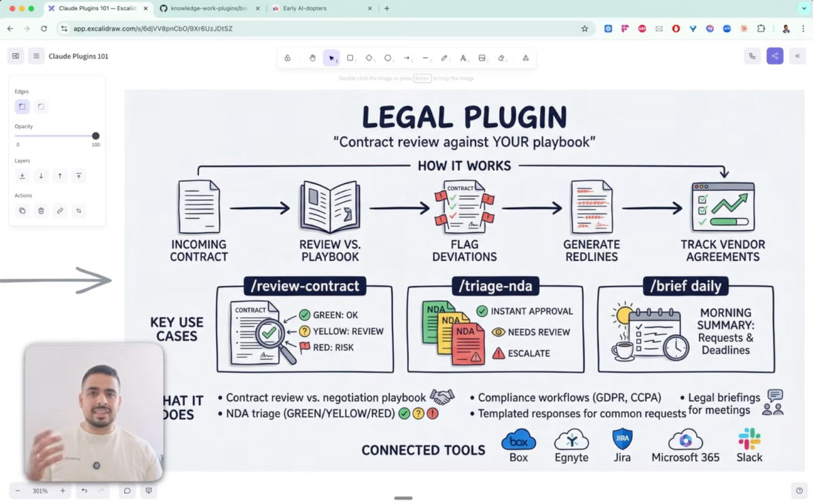Select sharp edges option

pos(22,107)
